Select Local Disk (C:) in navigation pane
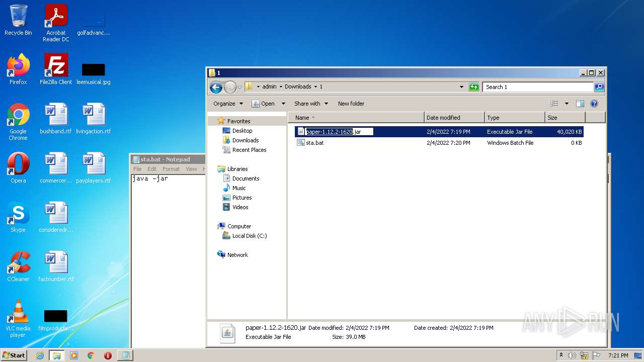 point(249,236)
